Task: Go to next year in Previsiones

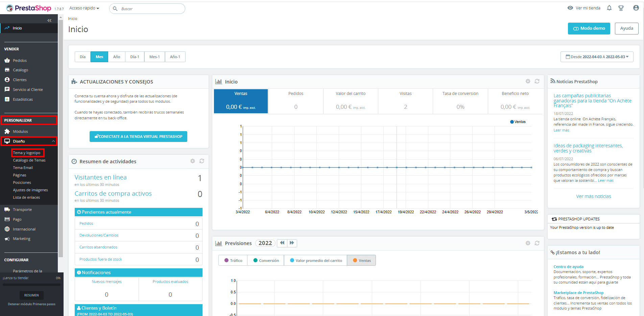Action: coord(292,243)
